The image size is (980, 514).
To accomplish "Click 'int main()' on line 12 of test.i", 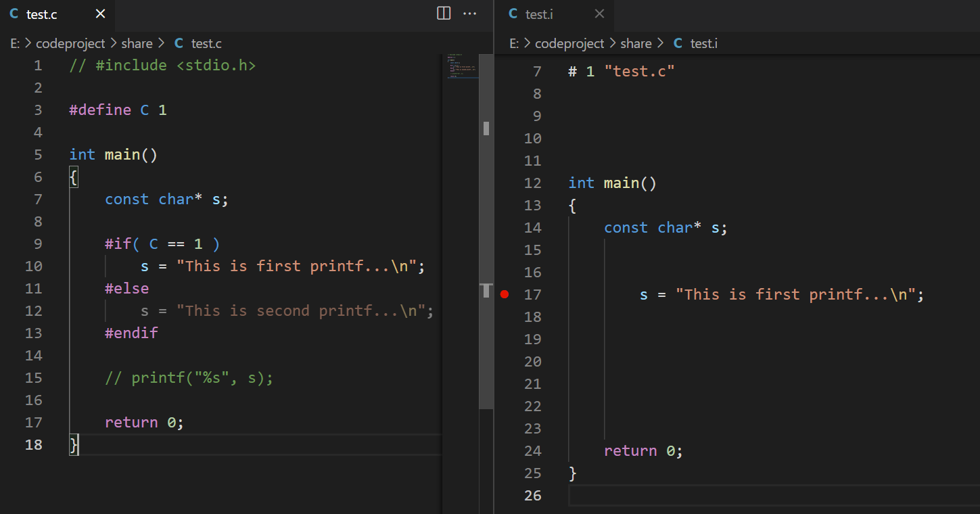I will [x=613, y=183].
